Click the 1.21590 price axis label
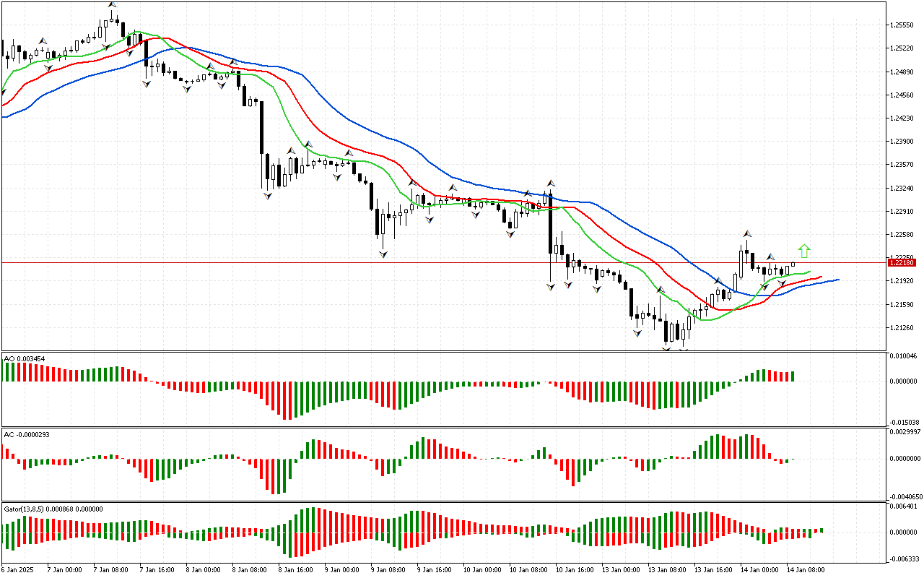924x578 pixels. [x=903, y=304]
